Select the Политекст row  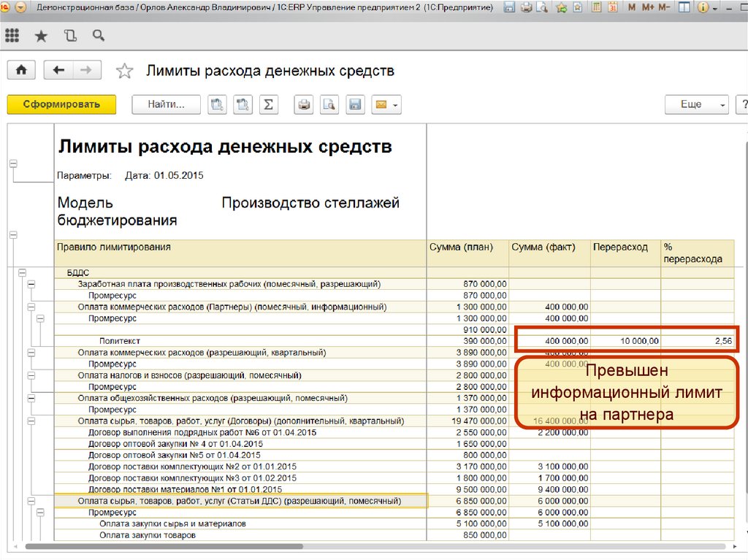(120, 341)
